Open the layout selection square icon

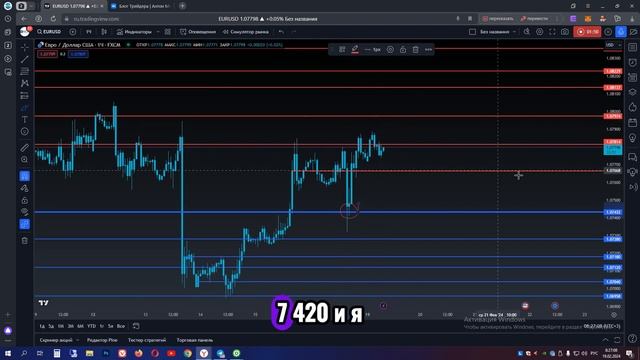point(472,31)
